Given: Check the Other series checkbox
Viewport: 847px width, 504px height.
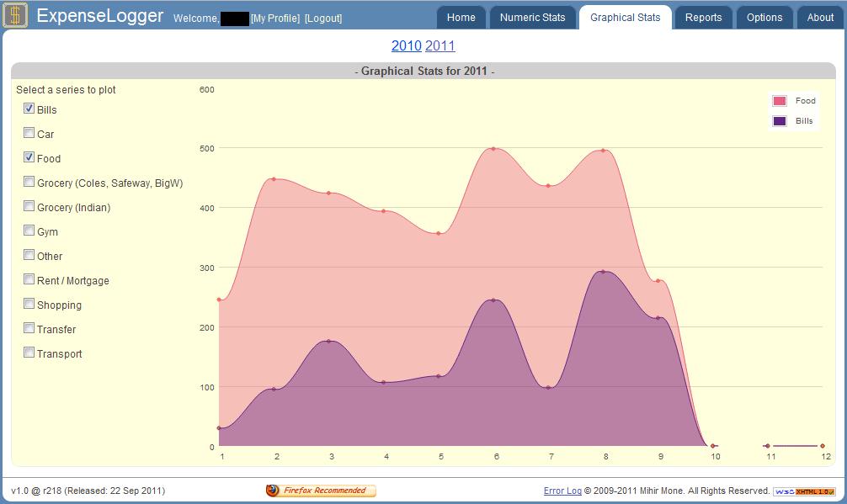Looking at the screenshot, I should point(29,255).
